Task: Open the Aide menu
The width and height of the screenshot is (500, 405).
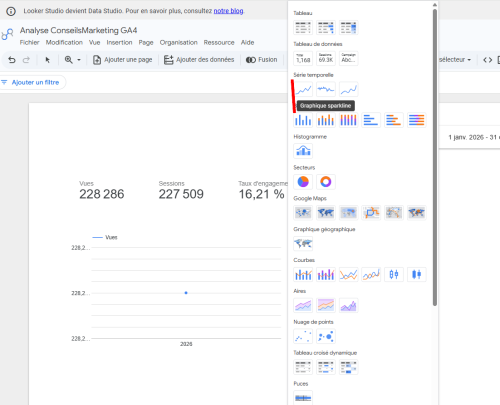Action: coord(247,42)
